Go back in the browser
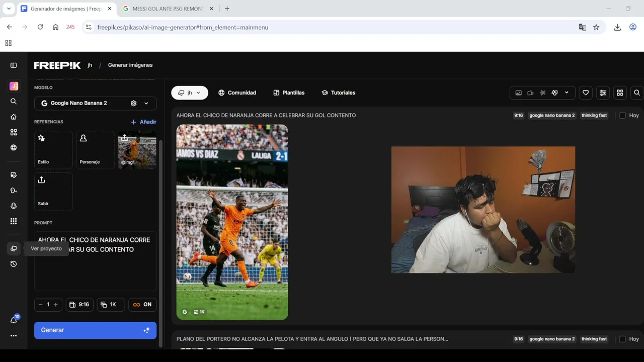 9,27
